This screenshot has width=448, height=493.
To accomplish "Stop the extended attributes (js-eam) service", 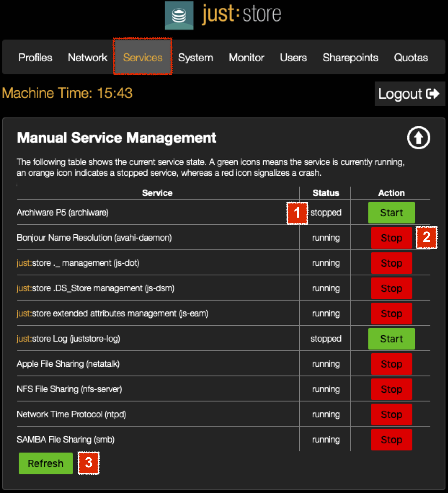I will [x=391, y=313].
